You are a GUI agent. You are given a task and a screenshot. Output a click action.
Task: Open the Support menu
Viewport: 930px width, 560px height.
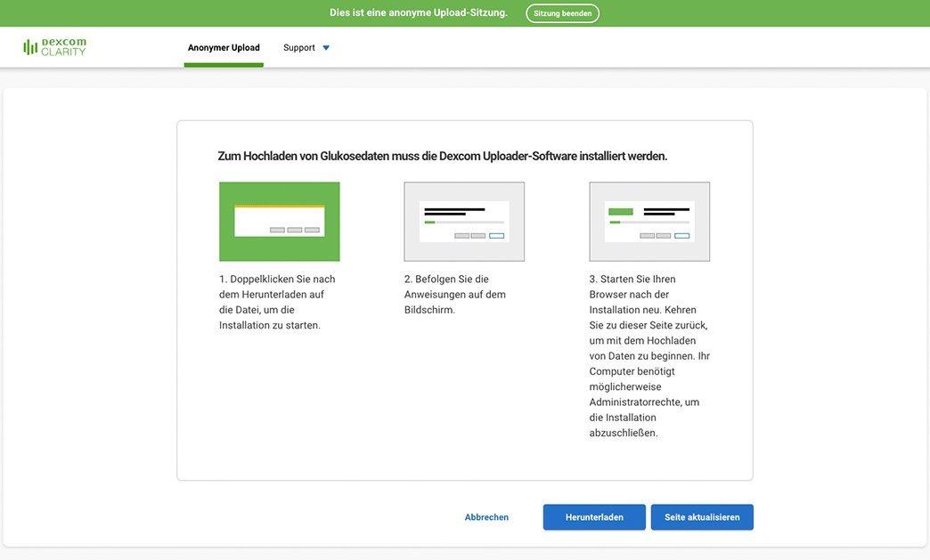[x=299, y=48]
